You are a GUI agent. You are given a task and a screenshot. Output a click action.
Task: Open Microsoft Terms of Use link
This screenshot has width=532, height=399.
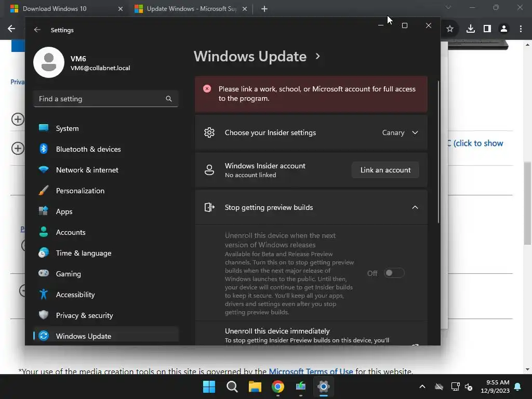311,371
